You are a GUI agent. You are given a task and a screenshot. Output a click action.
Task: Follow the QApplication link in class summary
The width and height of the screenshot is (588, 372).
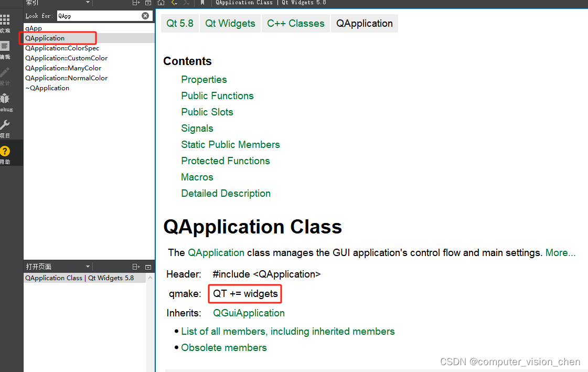pos(216,253)
